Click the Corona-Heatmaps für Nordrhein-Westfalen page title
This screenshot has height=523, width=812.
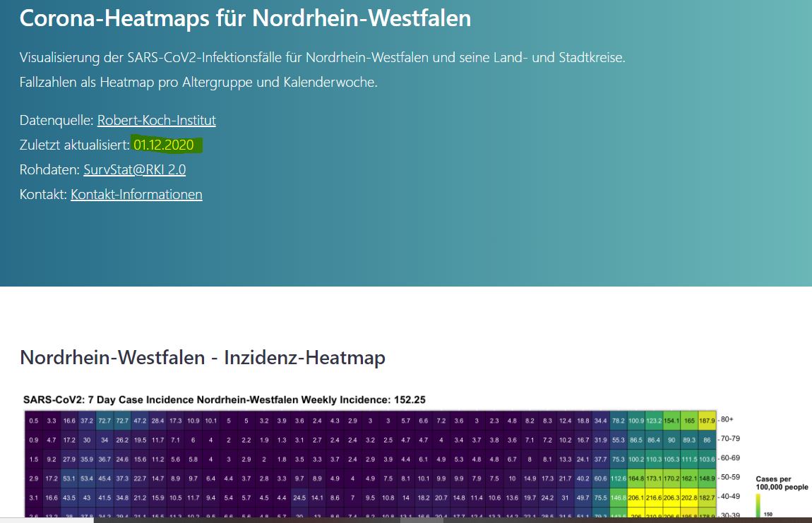[x=245, y=18]
